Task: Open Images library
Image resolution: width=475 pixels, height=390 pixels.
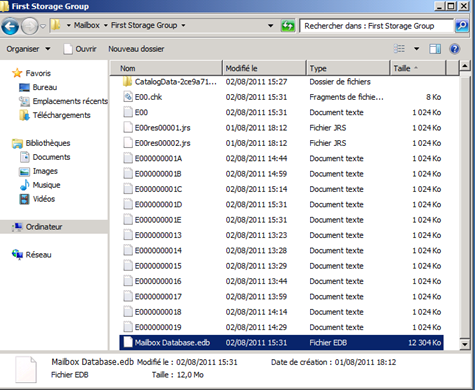Action: (45, 171)
